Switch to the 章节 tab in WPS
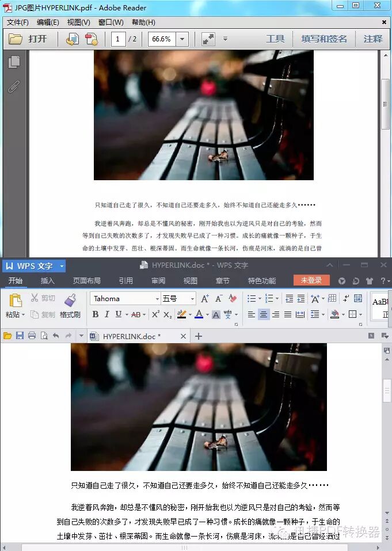 [223, 280]
